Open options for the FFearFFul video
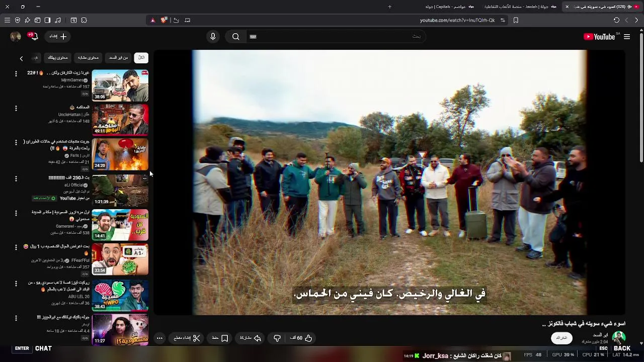The width and height of the screenshot is (644, 362). click(16, 247)
